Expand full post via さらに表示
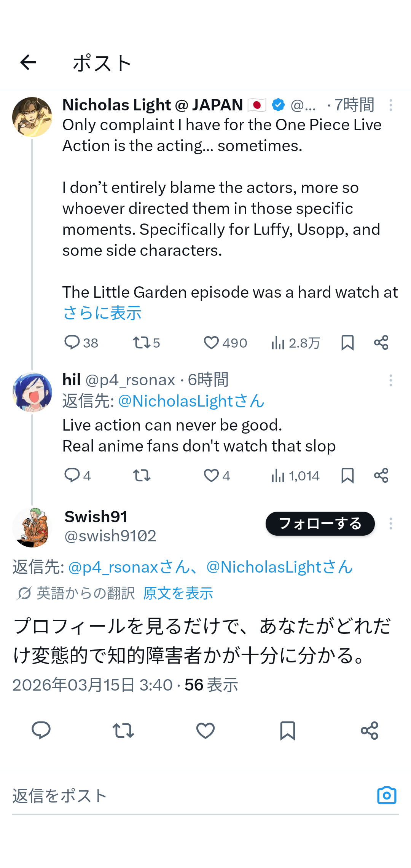 click(102, 313)
